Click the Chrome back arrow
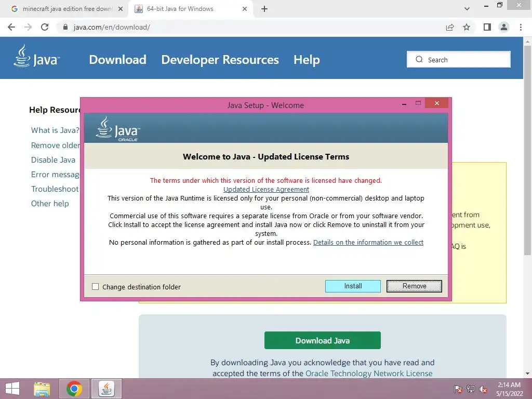 (11, 27)
